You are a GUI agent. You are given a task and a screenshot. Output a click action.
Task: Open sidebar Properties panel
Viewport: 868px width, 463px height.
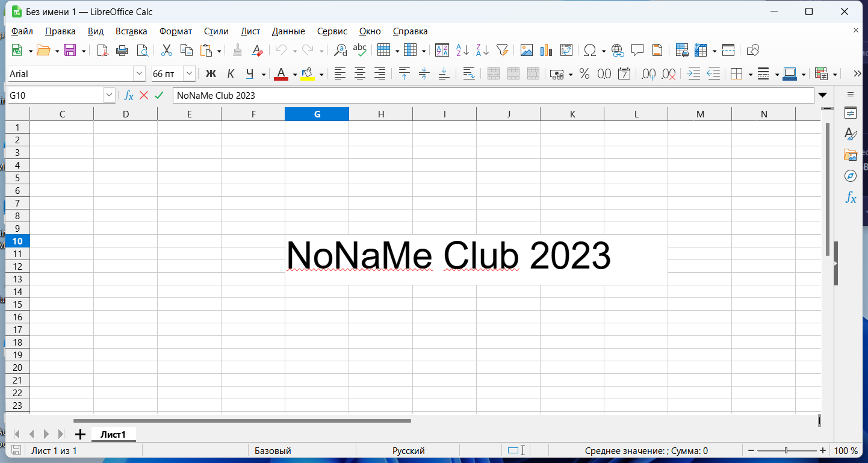(851, 113)
